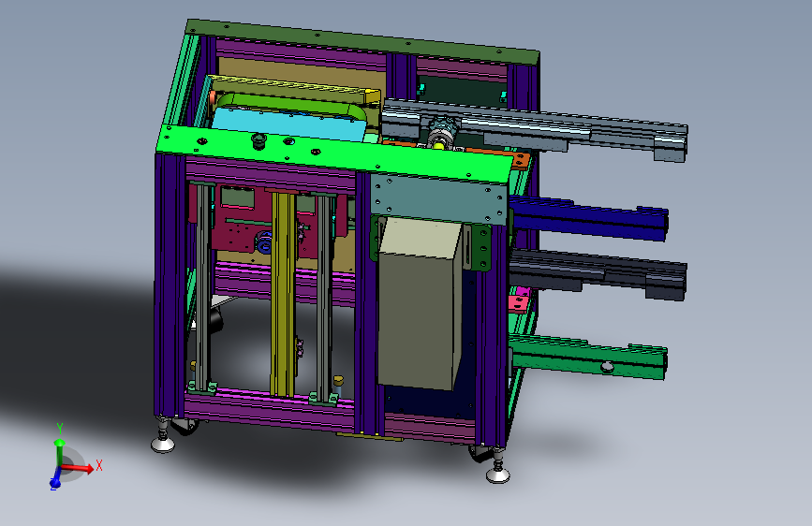This screenshot has width=812, height=526.
Task: Click the red X axis arrow of the triad
Action: point(78,468)
